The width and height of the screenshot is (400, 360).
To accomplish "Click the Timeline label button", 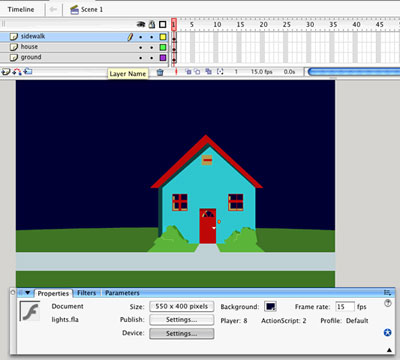I will click(x=21, y=9).
